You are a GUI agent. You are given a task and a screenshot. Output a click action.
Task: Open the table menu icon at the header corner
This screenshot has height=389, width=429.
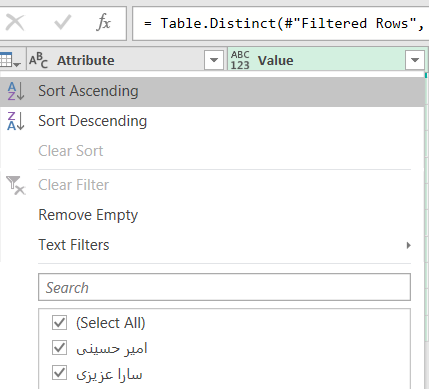[x=10, y=60]
